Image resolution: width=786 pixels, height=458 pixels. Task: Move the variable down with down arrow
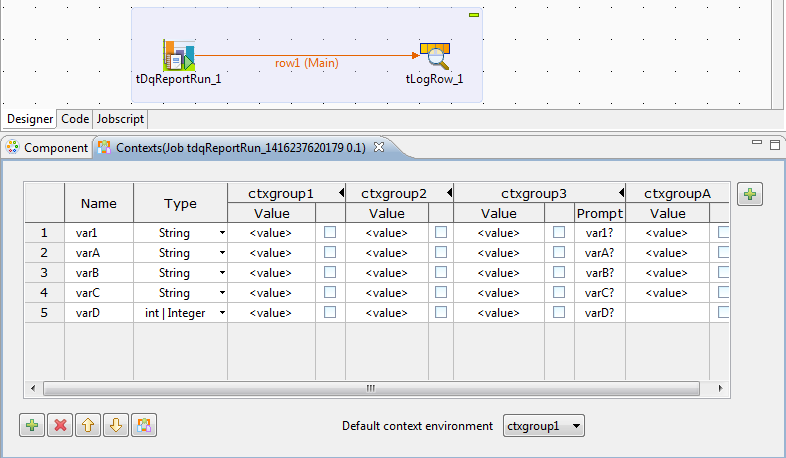point(116,425)
